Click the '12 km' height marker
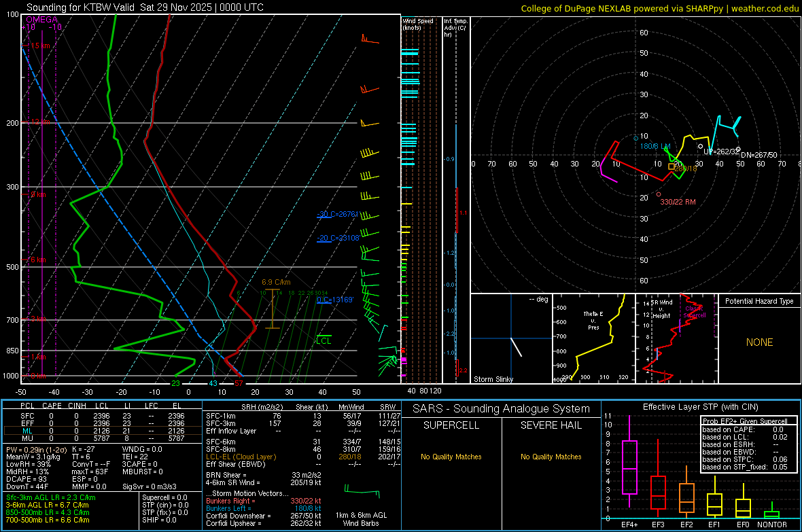 pyautogui.click(x=40, y=122)
